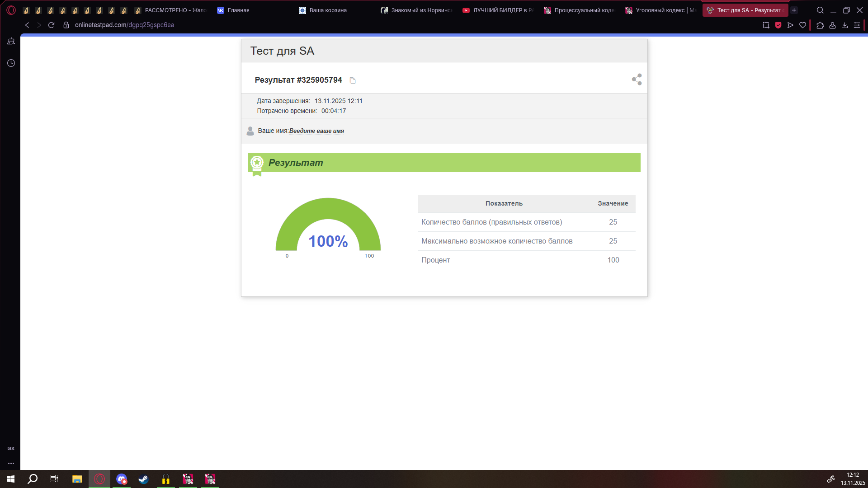Copy result number using the copy icon
The height and width of the screenshot is (488, 868).
[x=353, y=80]
